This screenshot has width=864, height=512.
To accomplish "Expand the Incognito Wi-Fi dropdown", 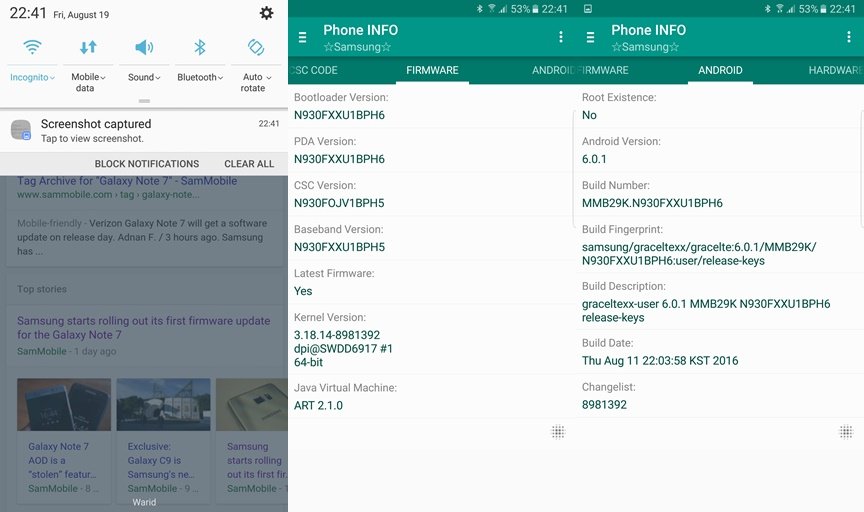I will click(x=33, y=77).
